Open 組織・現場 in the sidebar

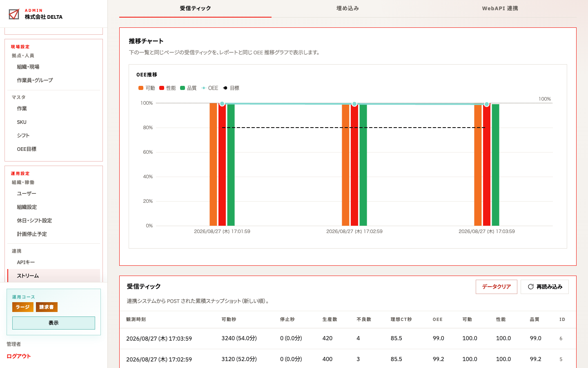coord(53,67)
